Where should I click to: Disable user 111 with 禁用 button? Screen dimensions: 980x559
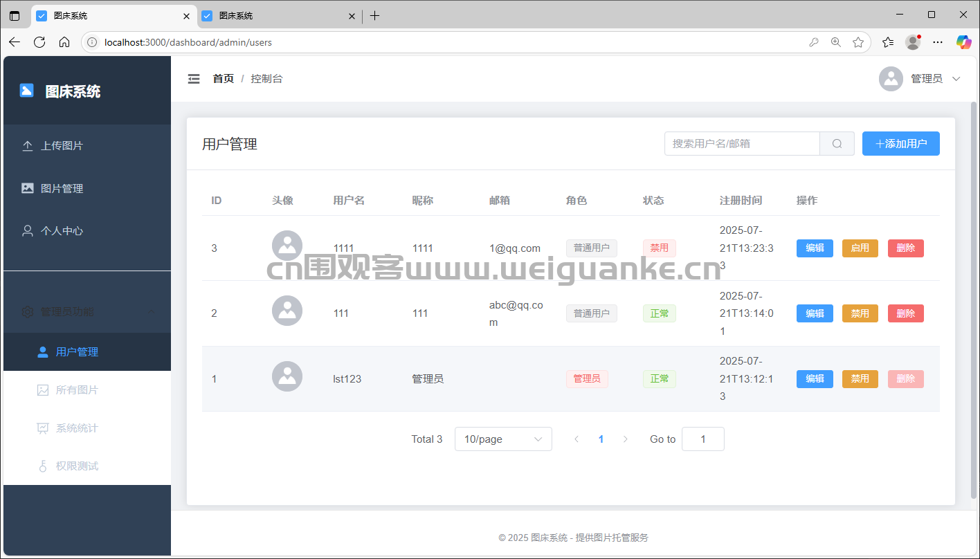click(x=860, y=313)
